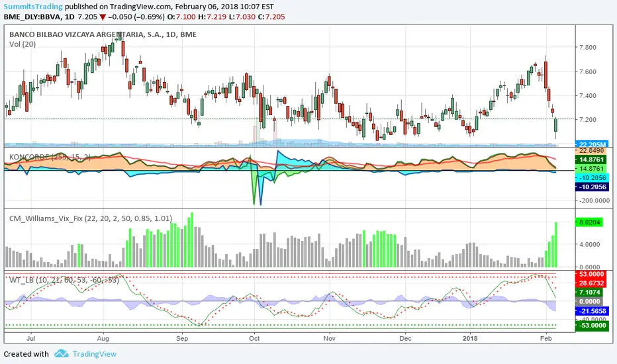This screenshot has width=617, height=364.
Task: Click the CM_Williams_Vix_Fix indicator label
Action: pos(91,218)
